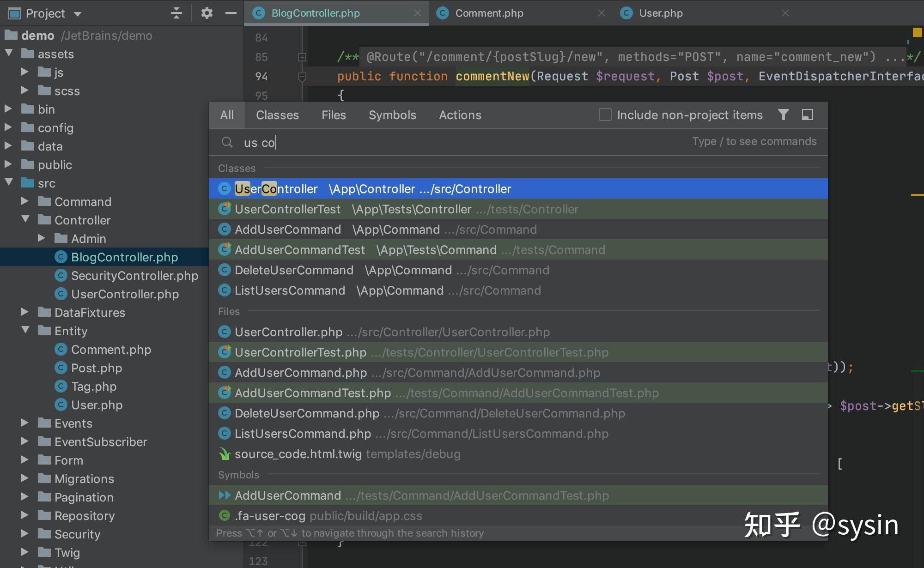Select DeleteUserCommand class result

[518, 270]
